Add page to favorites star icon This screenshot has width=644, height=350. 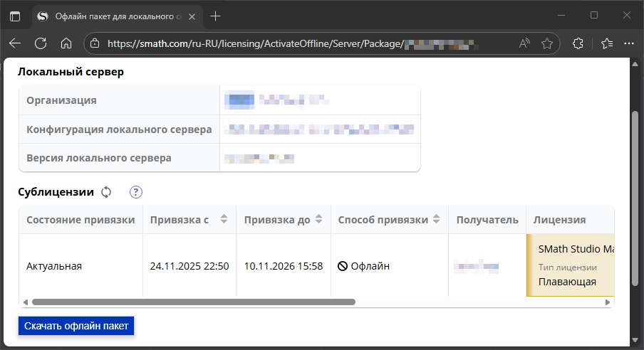coord(546,43)
